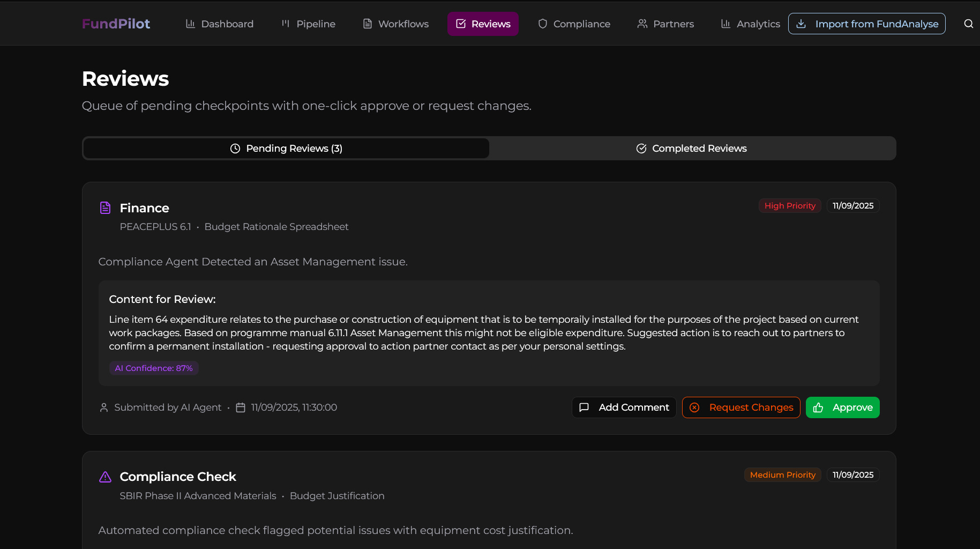Click the FundPilot logo
980x549 pixels.
tap(116, 24)
